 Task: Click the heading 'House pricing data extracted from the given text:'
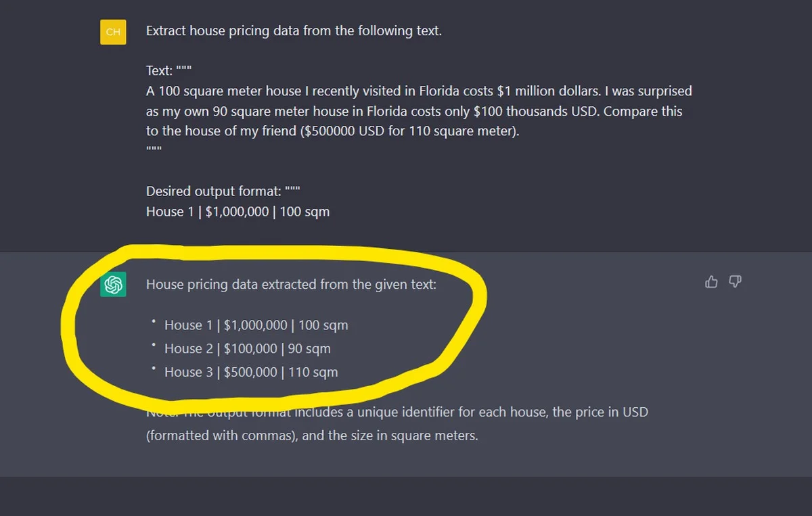tap(291, 285)
